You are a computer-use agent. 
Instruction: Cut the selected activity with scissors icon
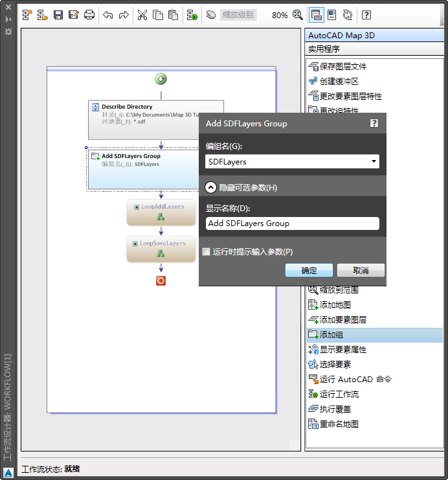coord(142,15)
